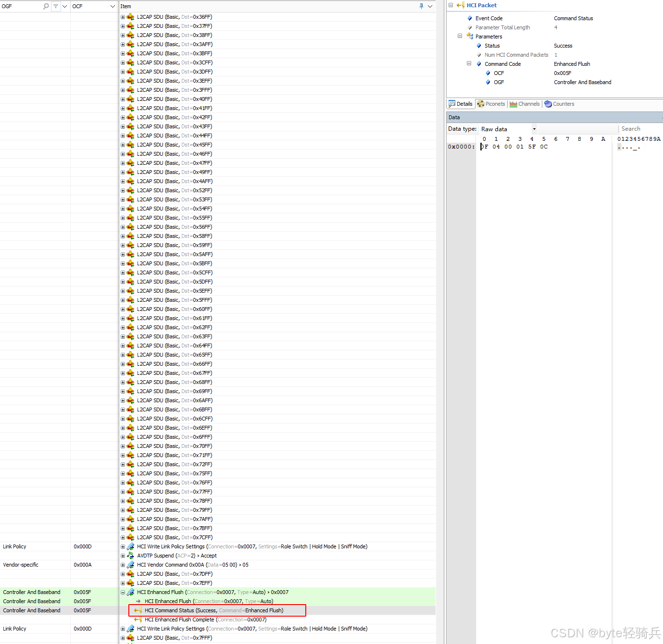Click the AVDTP Suspend protocol icon
Image resolution: width=663 pixels, height=644 pixels.
[130, 556]
